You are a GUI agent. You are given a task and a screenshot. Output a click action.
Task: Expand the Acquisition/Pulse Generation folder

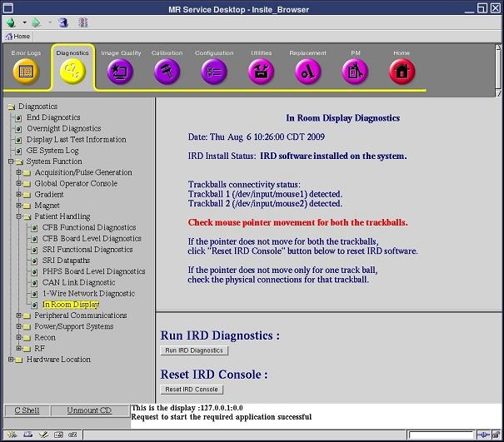[18, 172]
